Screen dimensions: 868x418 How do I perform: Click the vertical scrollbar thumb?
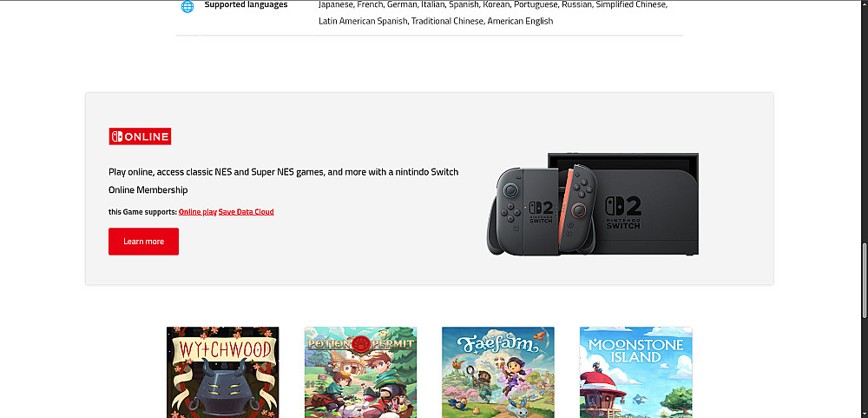tap(865, 281)
